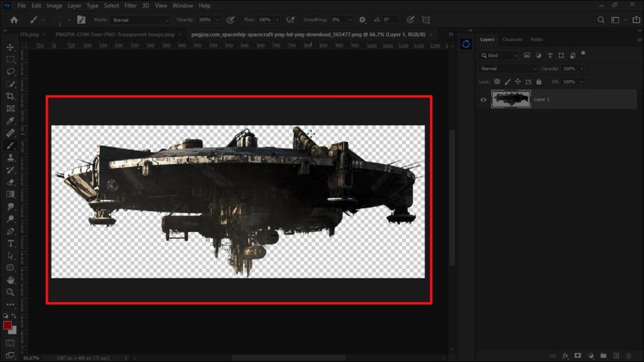Open the layer blend mode Normal dropdown

coord(508,69)
